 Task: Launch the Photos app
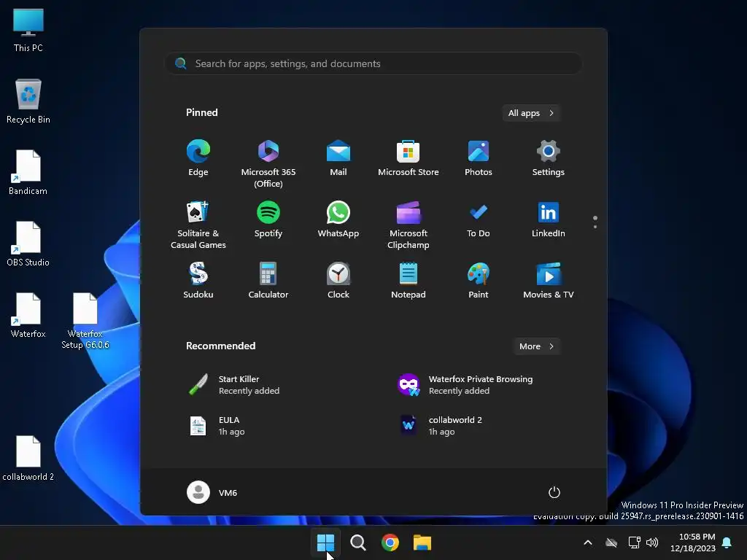point(479,158)
